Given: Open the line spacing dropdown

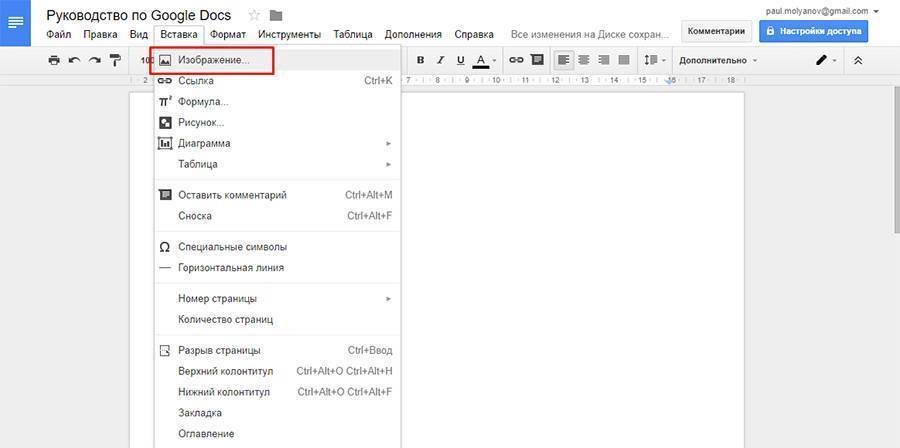Looking at the screenshot, I should click(x=654, y=60).
